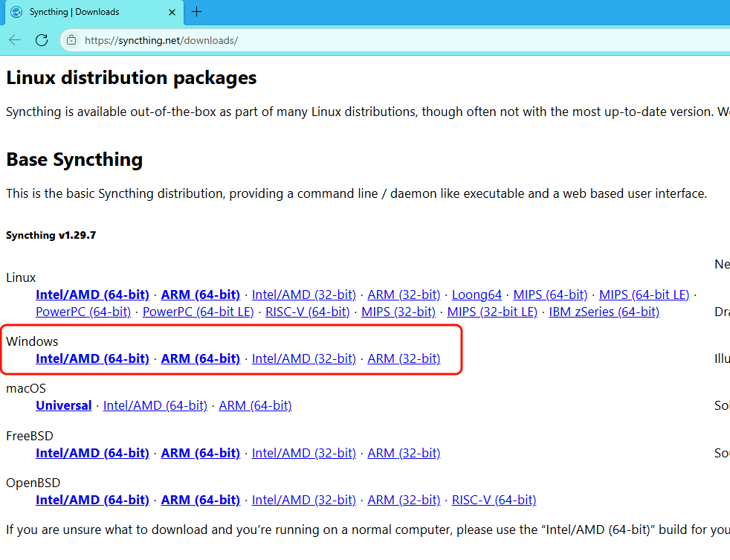Download the Linux MIPS 64-bit LE build

tap(644, 294)
